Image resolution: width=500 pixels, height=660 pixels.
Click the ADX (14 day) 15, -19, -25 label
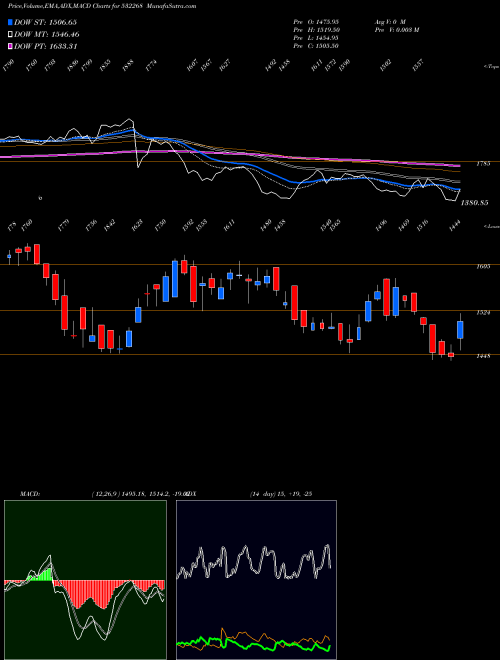point(280,494)
